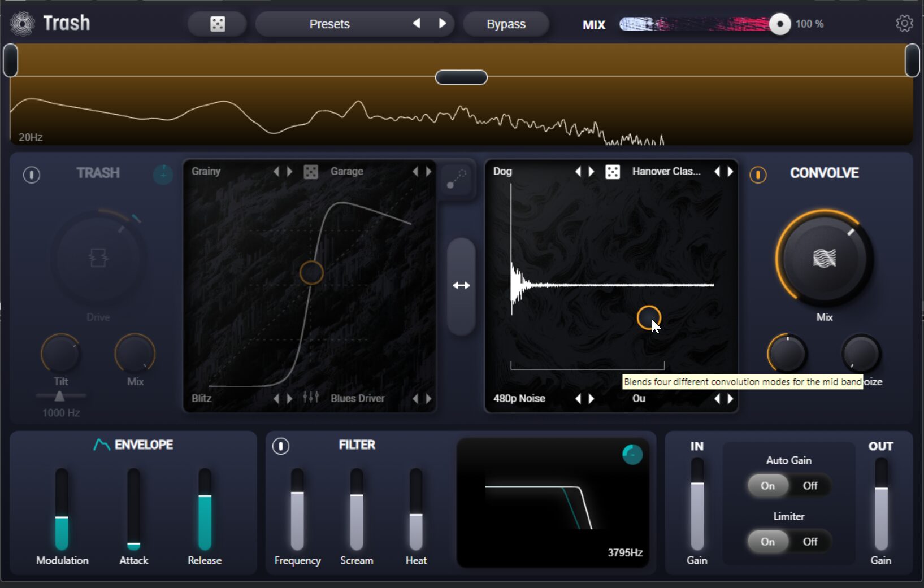This screenshot has width=924, height=588.
Task: Click the Envelope shape icon
Action: [102, 445]
